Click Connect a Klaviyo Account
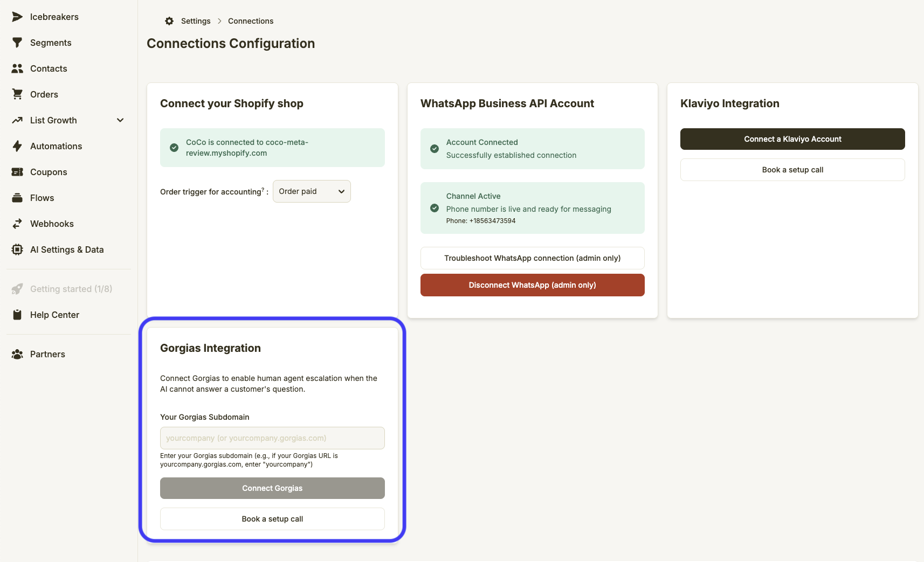 792,139
